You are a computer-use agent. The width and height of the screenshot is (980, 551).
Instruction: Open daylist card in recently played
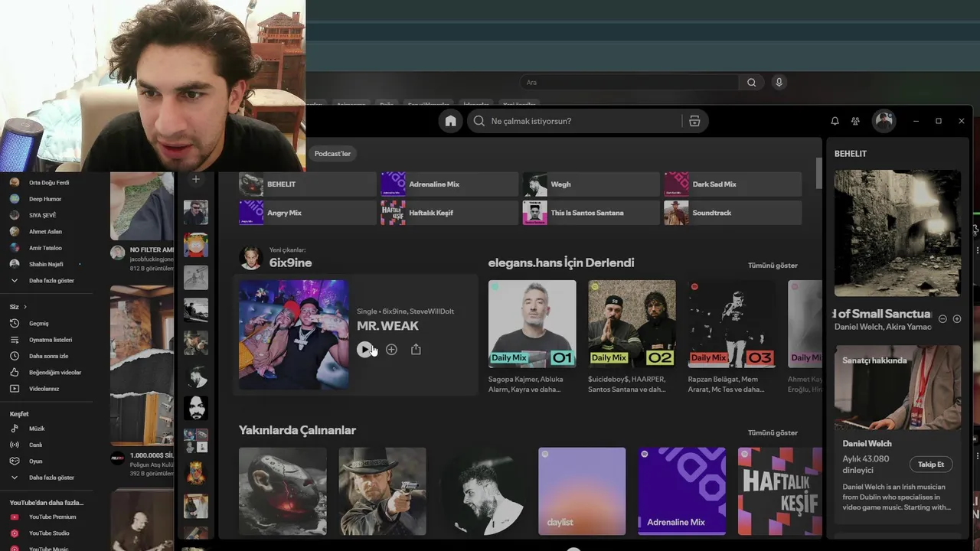tap(582, 491)
